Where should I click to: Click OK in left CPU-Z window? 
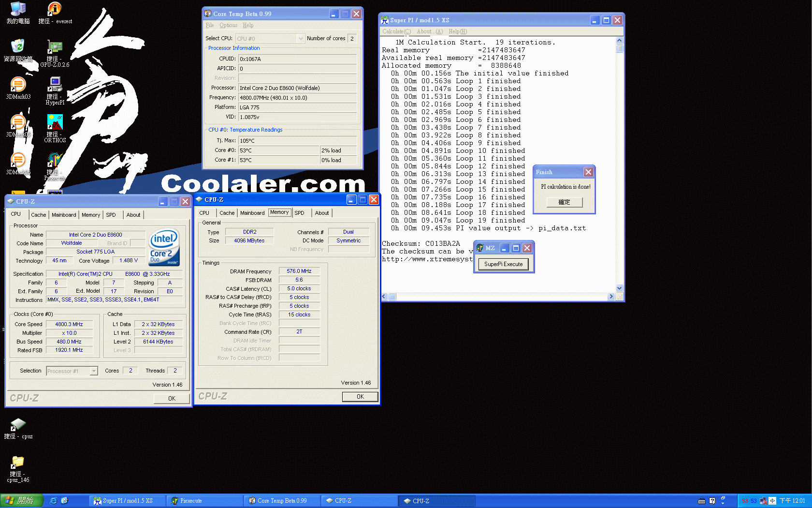(x=172, y=399)
